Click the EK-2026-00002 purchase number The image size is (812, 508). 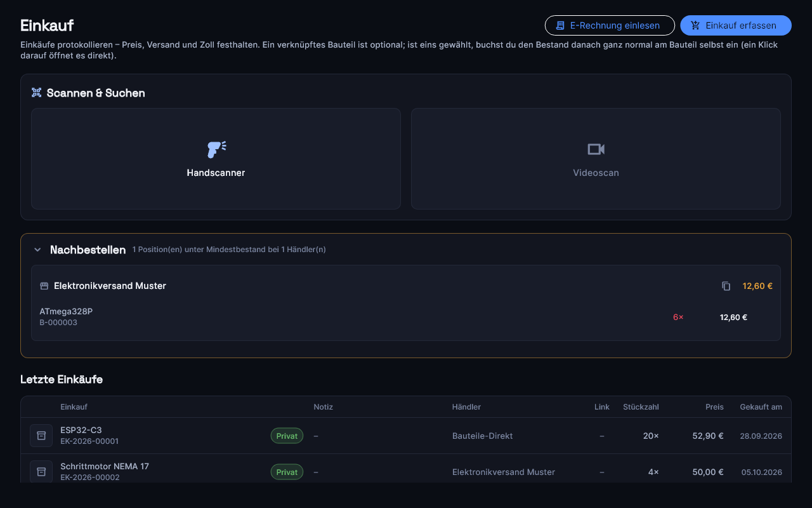[x=90, y=478]
